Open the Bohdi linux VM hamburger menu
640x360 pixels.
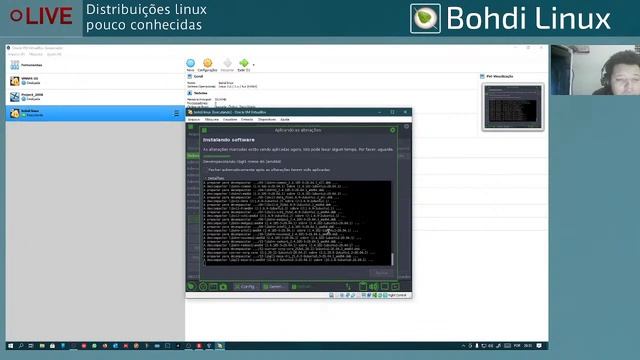176,113
